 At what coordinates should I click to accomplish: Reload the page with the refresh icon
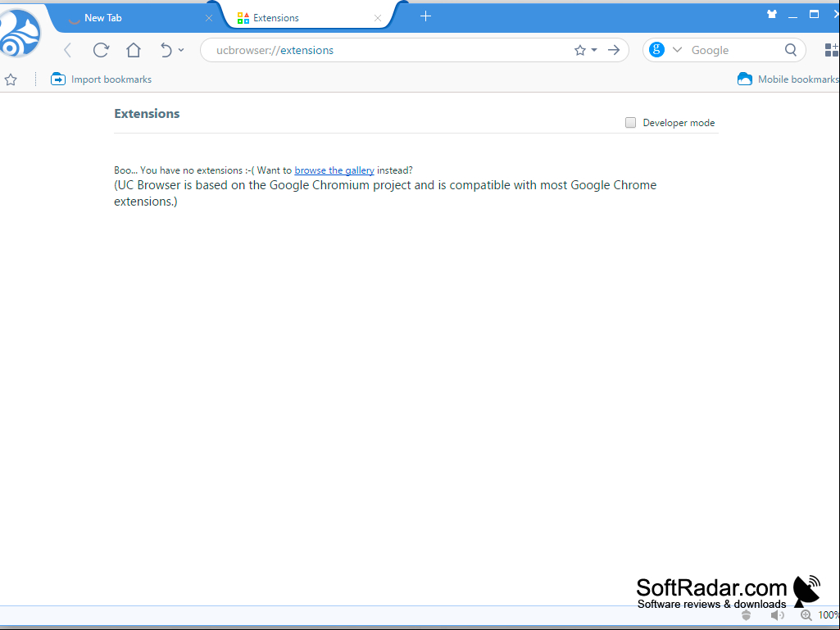[101, 50]
